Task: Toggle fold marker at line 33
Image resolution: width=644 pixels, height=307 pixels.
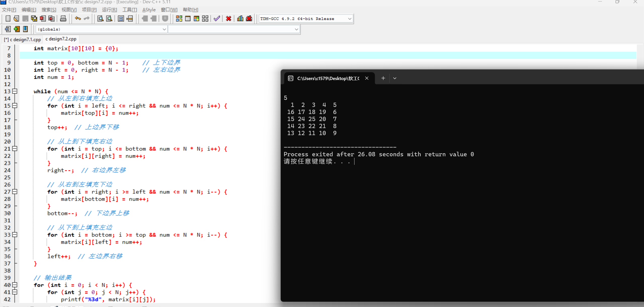Action: click(15, 235)
